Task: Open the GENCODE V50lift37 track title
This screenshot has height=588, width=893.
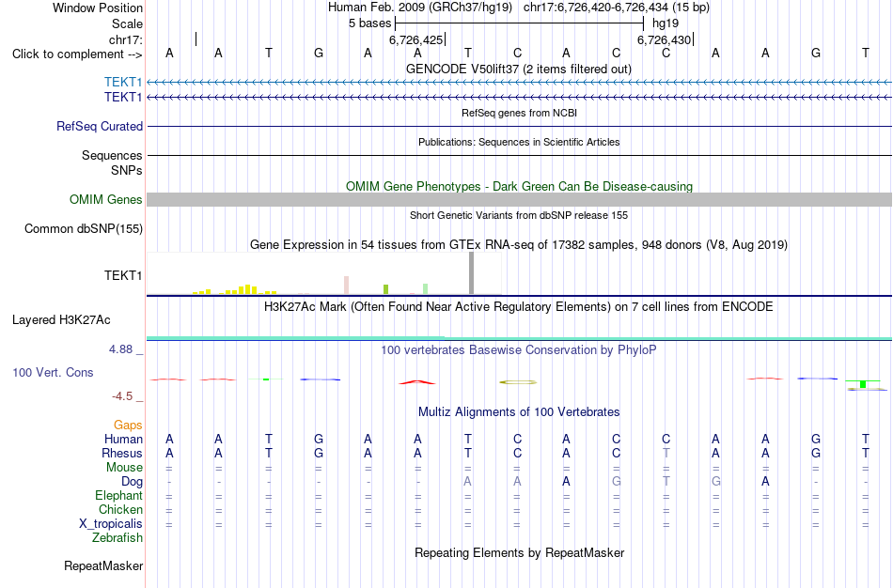Action: click(518, 69)
